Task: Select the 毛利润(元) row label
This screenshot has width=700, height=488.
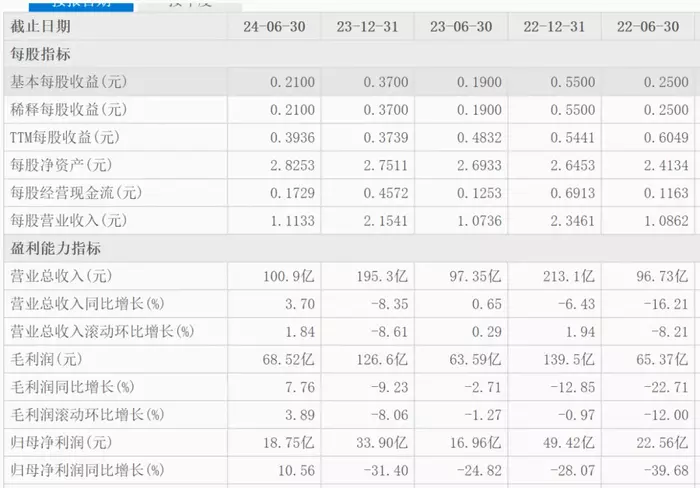Action: 46,359
